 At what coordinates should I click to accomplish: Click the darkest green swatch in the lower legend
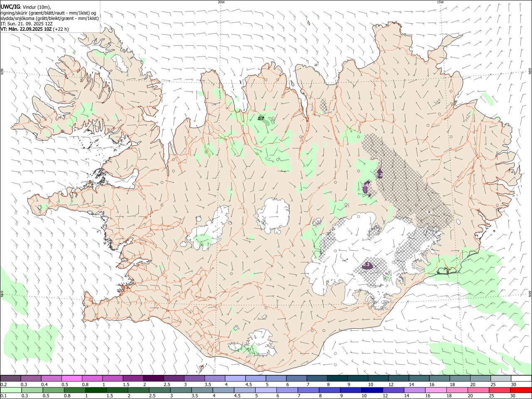(96, 390)
